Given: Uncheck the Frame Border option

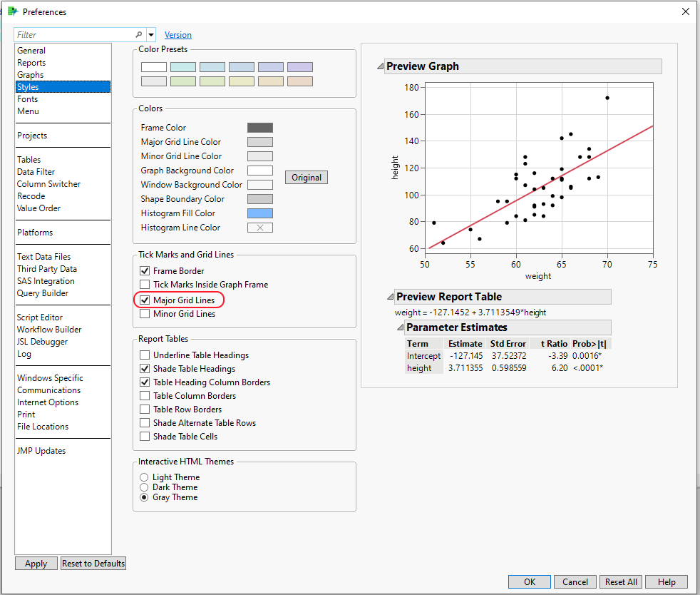Looking at the screenshot, I should [145, 270].
